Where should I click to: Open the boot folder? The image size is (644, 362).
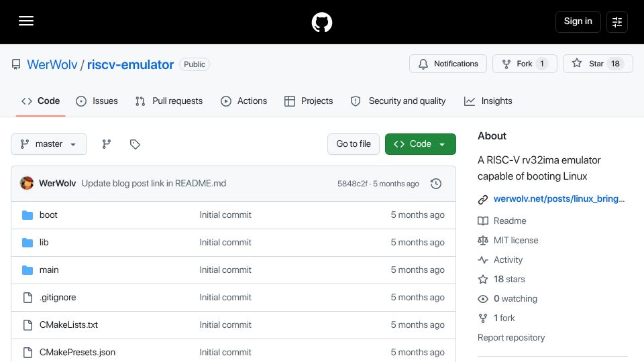click(48, 215)
